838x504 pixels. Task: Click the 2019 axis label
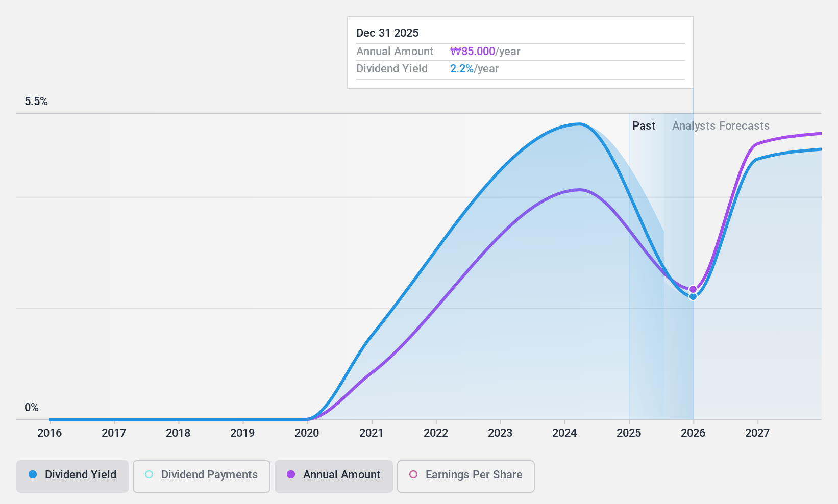pyautogui.click(x=242, y=433)
